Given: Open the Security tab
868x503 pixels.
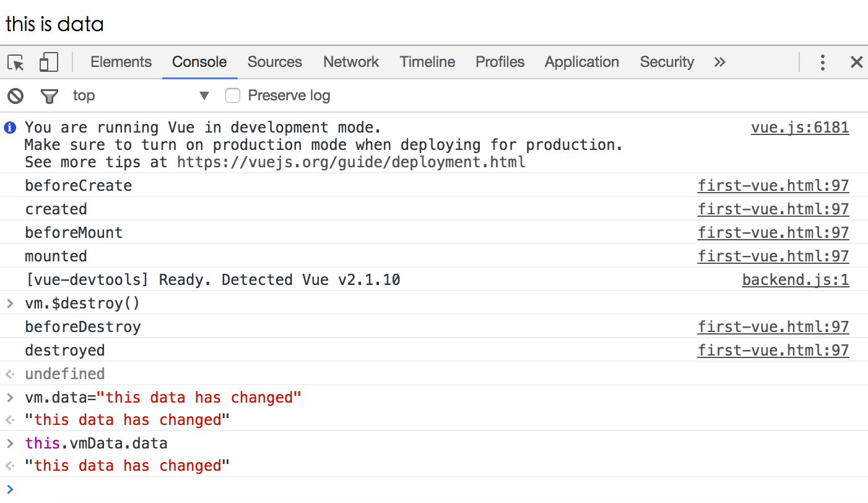Looking at the screenshot, I should pos(667,63).
